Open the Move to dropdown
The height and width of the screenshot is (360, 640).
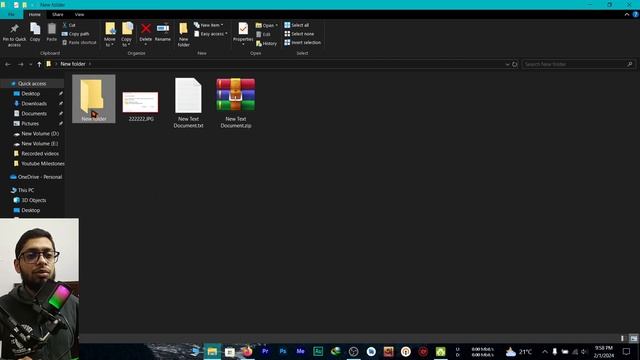coord(110,34)
